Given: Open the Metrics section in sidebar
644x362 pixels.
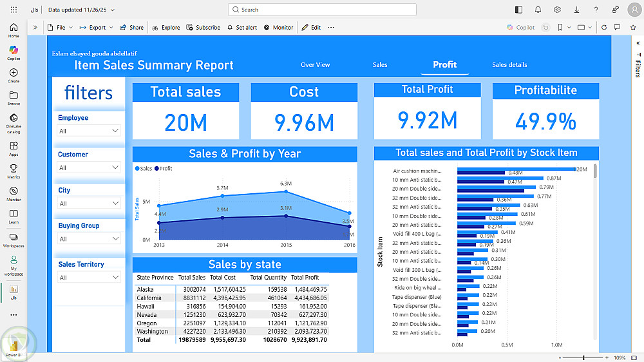Looking at the screenshot, I should 14,169.
